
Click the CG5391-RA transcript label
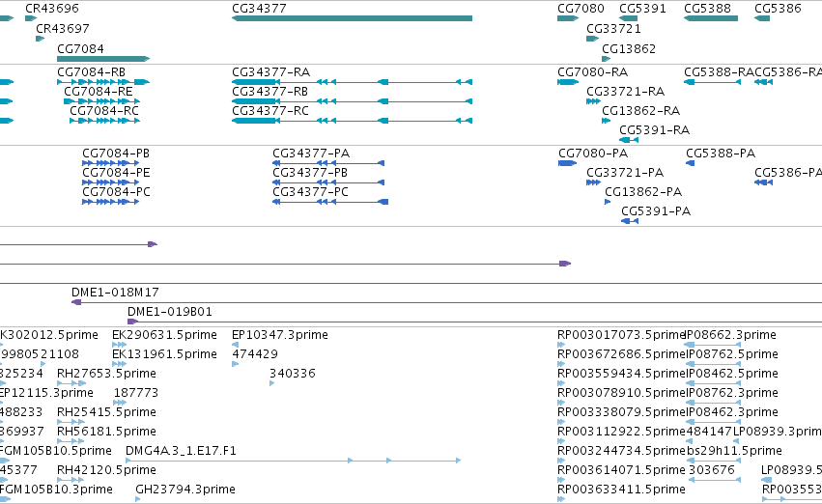pyautogui.click(x=654, y=130)
